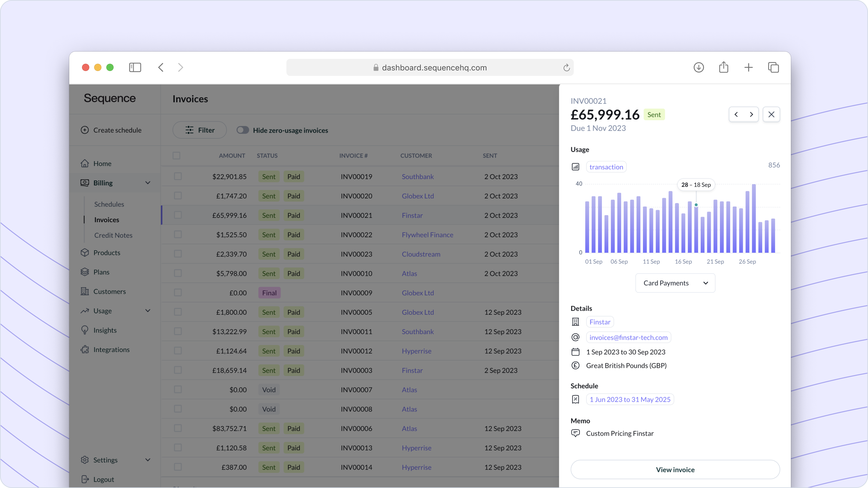
Task: Click the Finstar customer link in details
Action: pos(600,322)
